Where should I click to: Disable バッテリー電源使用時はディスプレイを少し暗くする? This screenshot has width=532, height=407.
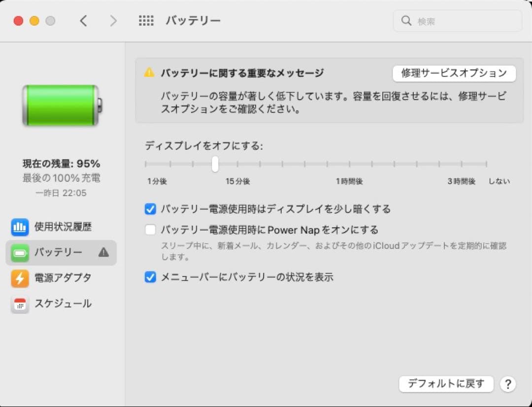(150, 209)
